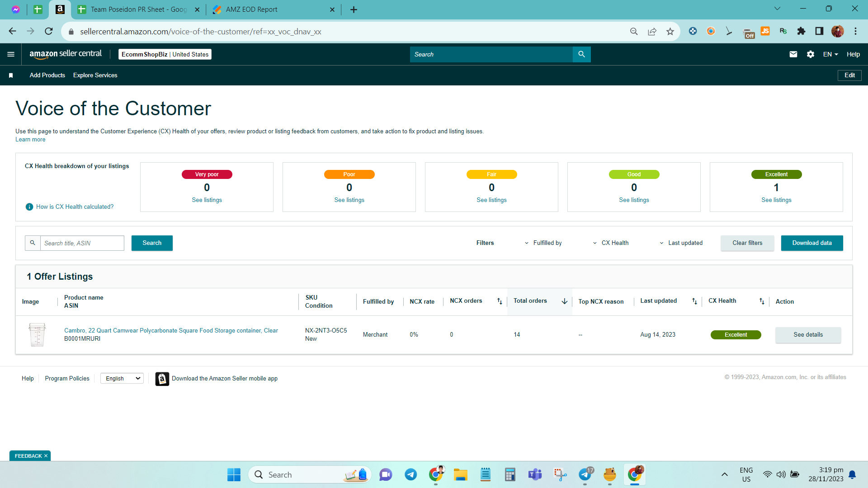The image size is (868, 488).
Task: Open File Explorer from taskbar
Action: [460, 475]
